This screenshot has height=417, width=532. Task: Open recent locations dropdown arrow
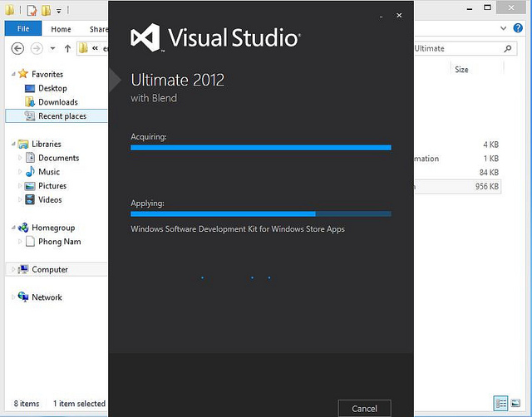(52, 48)
